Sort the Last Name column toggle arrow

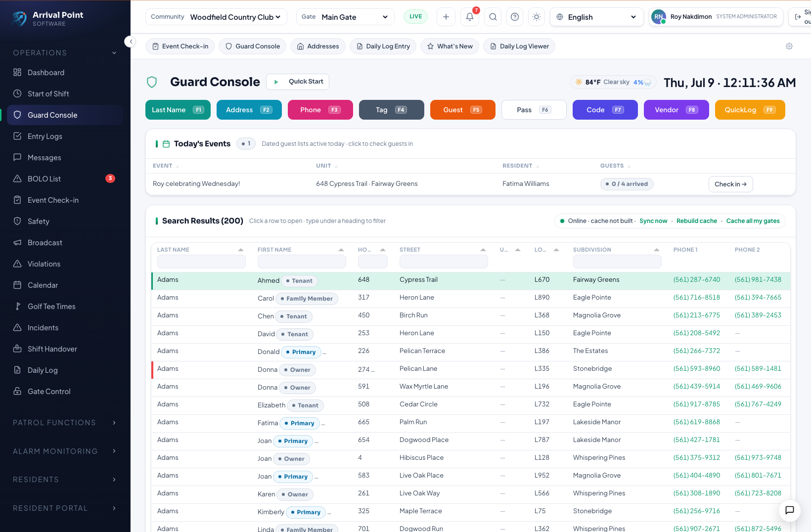241,250
